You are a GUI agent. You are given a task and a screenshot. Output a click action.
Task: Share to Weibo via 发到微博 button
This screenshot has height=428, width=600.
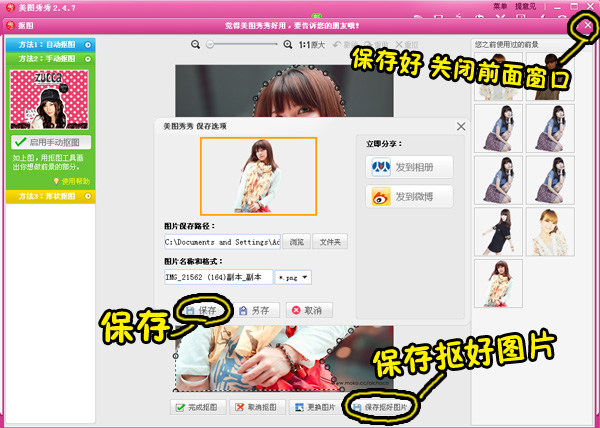pyautogui.click(x=410, y=197)
